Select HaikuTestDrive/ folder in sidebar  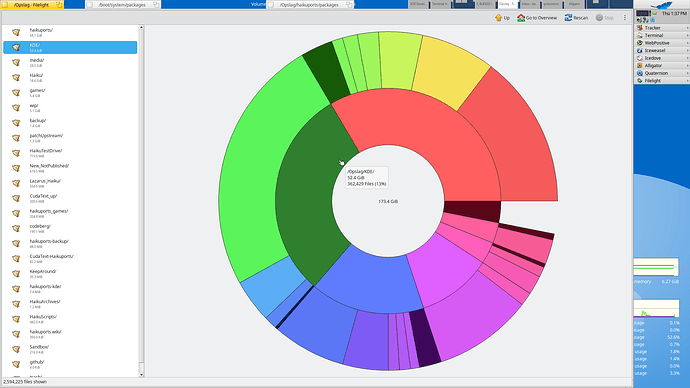pos(70,153)
